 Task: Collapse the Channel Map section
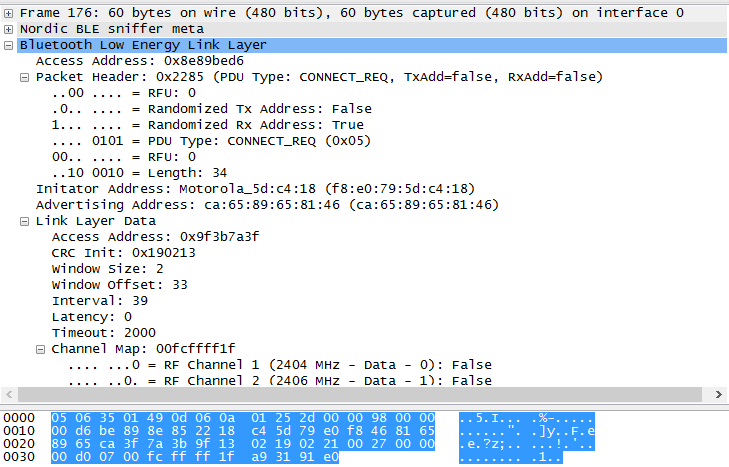[x=40, y=349]
